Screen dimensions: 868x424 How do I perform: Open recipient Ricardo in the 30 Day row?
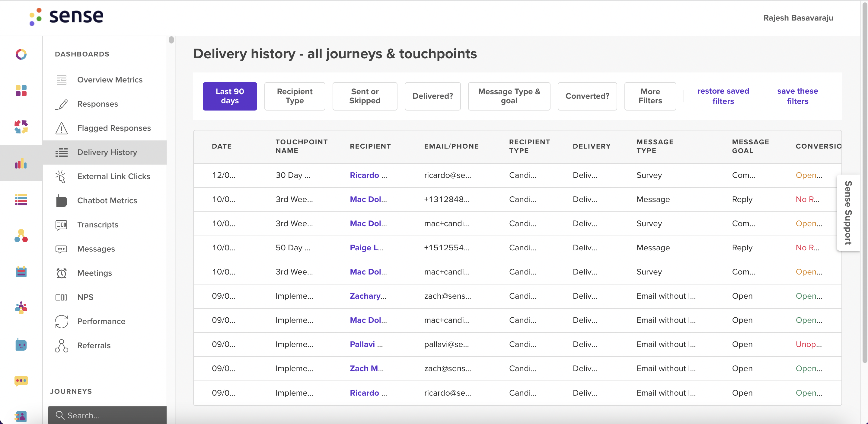368,175
